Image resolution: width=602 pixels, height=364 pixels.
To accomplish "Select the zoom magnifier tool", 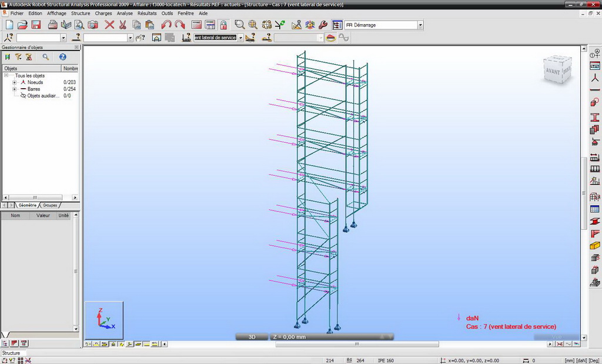I will [239, 25].
